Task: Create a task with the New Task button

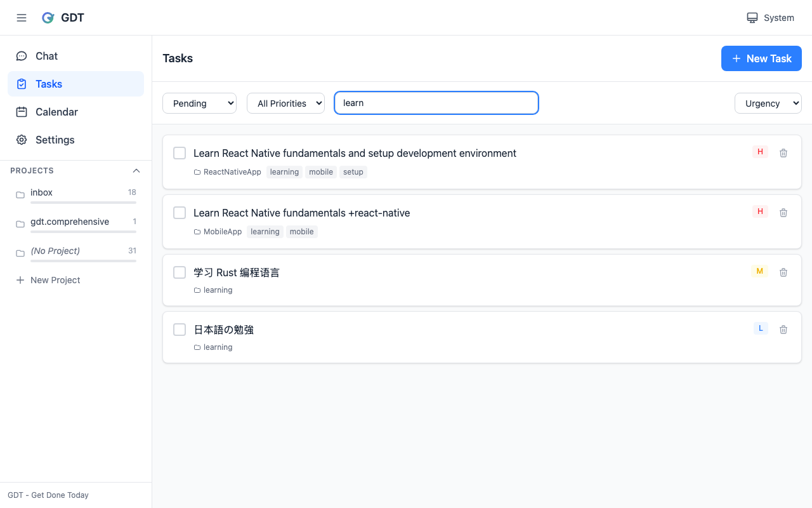Action: click(761, 58)
